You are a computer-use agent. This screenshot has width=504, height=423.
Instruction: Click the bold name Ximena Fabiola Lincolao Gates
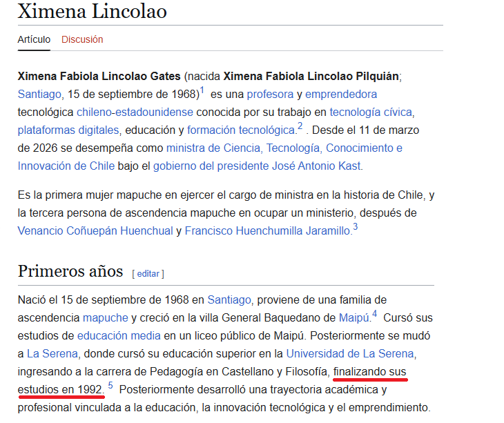click(99, 76)
